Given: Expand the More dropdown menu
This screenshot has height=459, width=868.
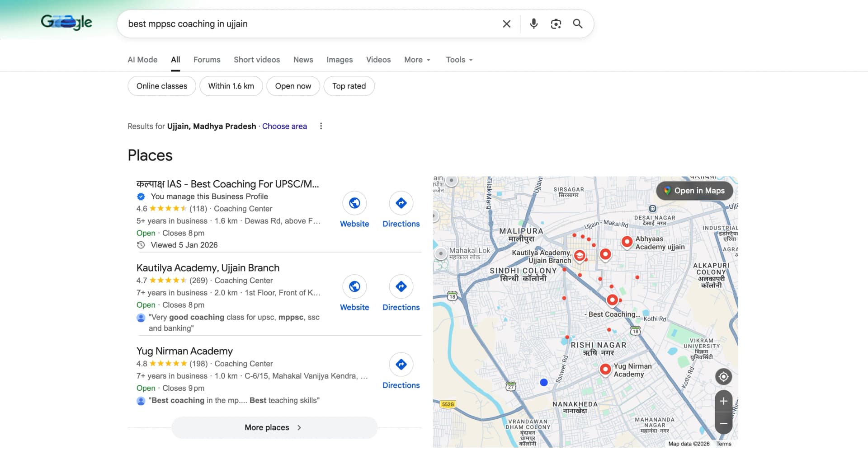Looking at the screenshot, I should tap(417, 60).
